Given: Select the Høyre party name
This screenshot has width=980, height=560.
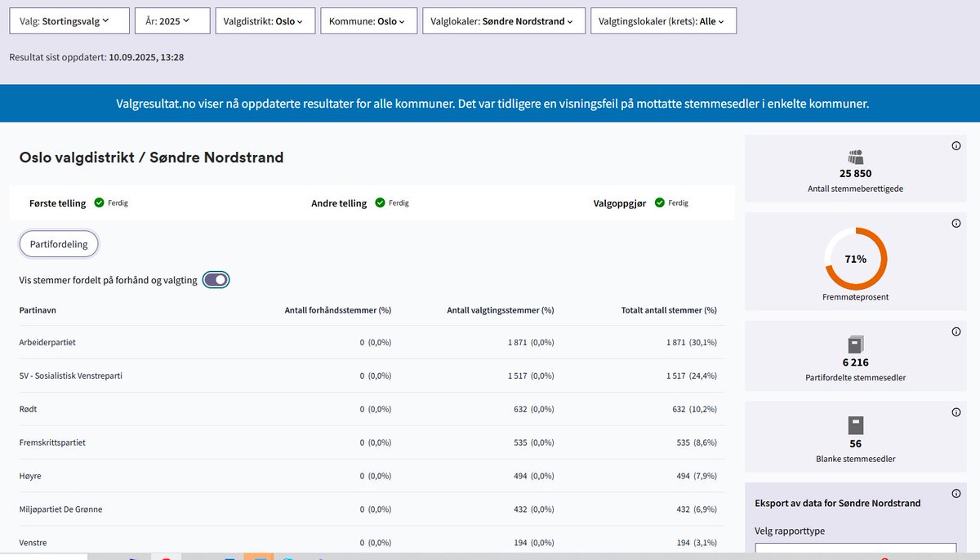Looking at the screenshot, I should 30,476.
